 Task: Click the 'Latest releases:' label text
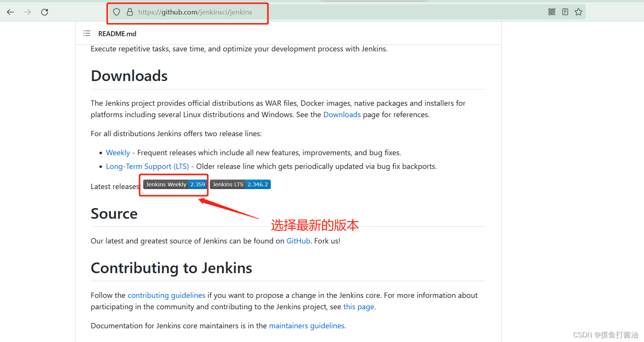pos(115,186)
